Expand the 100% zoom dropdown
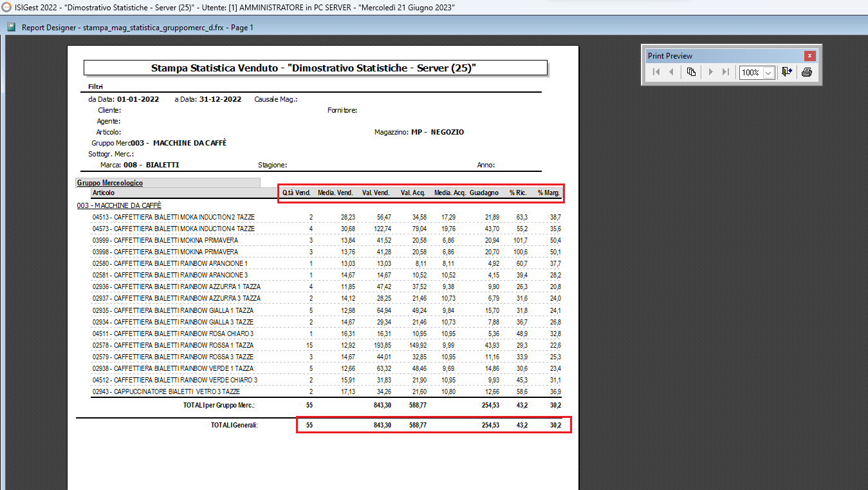Screen dimensions: 868x490 click(768, 73)
